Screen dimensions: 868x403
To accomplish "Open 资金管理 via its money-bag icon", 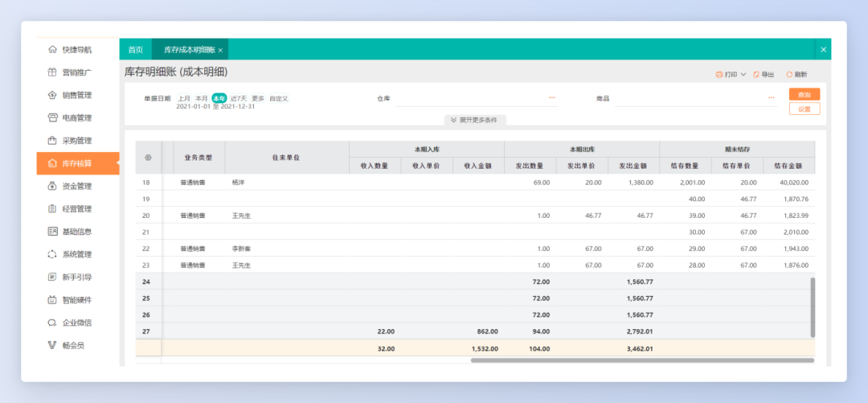I will click(x=52, y=186).
